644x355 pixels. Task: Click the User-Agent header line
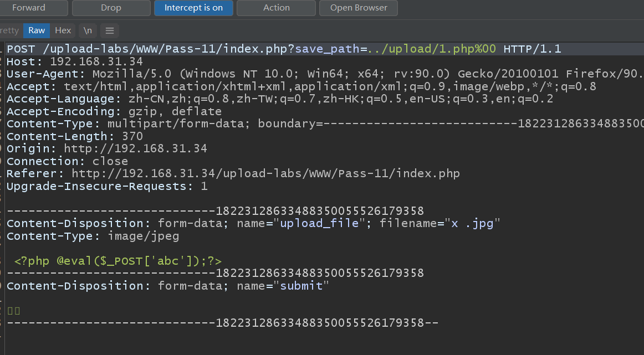[325, 74]
